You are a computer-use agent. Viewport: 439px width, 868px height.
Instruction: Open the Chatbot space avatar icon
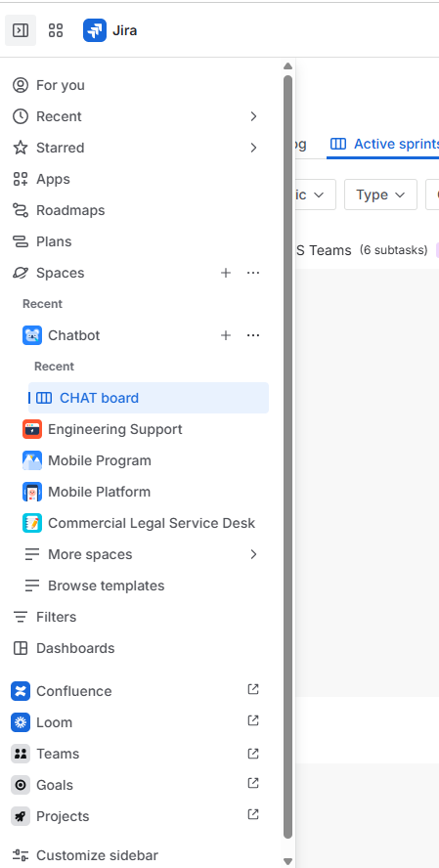pyautogui.click(x=32, y=335)
